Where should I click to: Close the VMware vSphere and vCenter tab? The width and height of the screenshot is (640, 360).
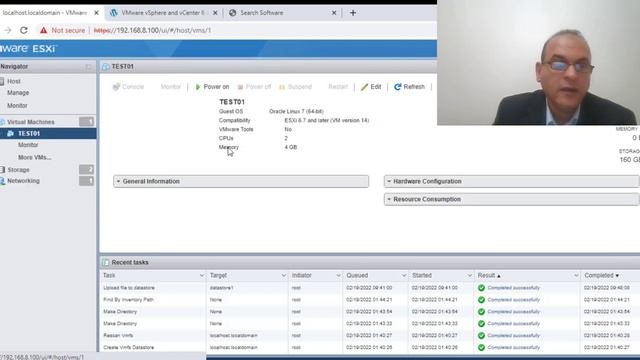click(215, 13)
